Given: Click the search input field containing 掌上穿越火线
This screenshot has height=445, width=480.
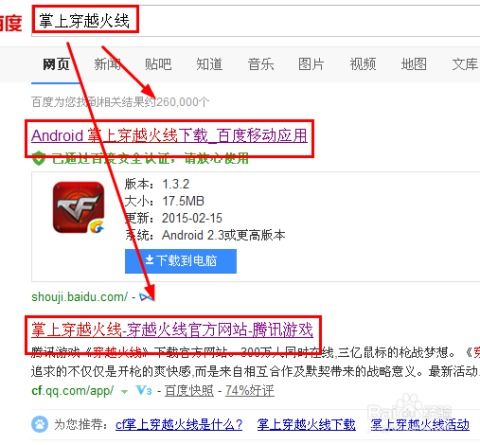Looking at the screenshot, I should tap(256, 21).
